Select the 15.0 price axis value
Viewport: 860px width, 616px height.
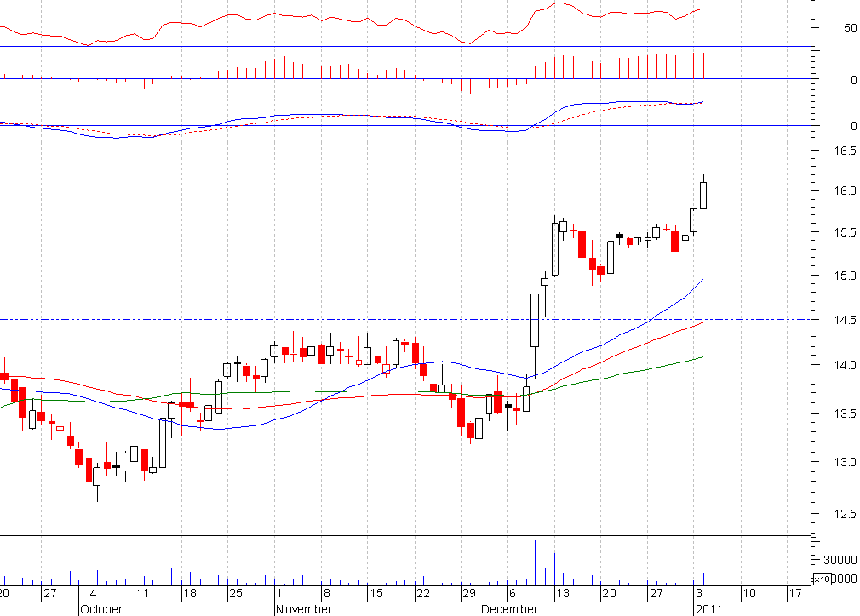coord(845,276)
